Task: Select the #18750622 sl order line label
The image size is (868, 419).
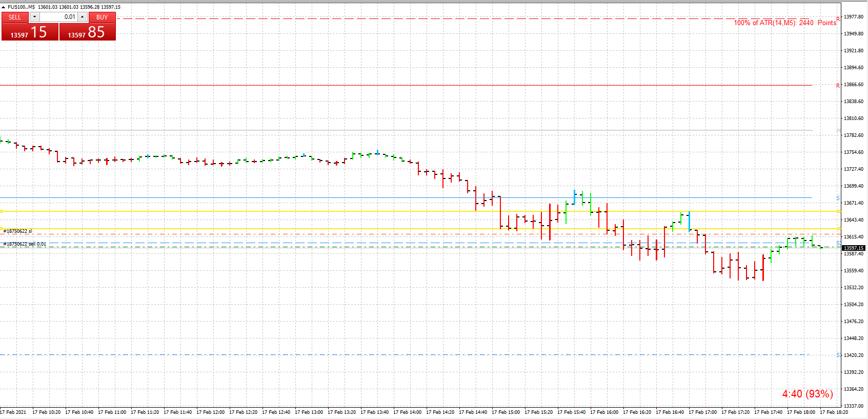Action: (x=17, y=231)
